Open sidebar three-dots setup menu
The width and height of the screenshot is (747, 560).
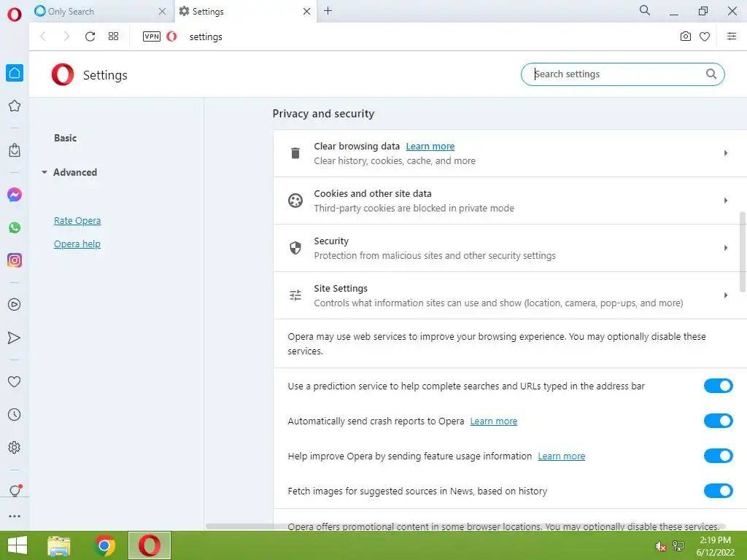click(x=15, y=516)
